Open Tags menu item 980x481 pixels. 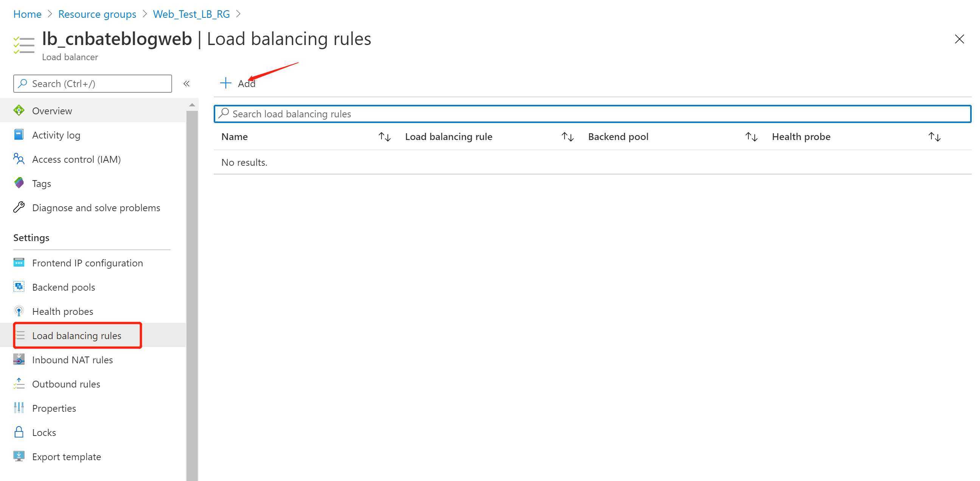(x=93, y=183)
